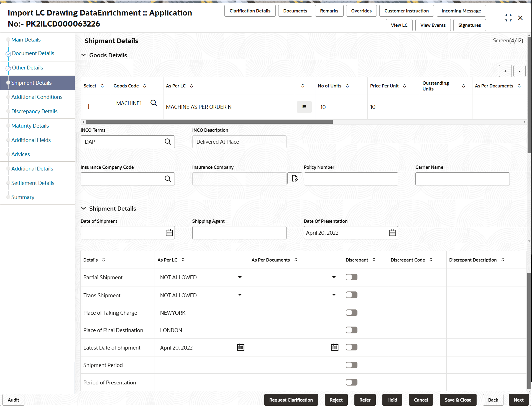The image size is (532, 406).
Task: Open the Clarification Details tab
Action: [x=250, y=11]
